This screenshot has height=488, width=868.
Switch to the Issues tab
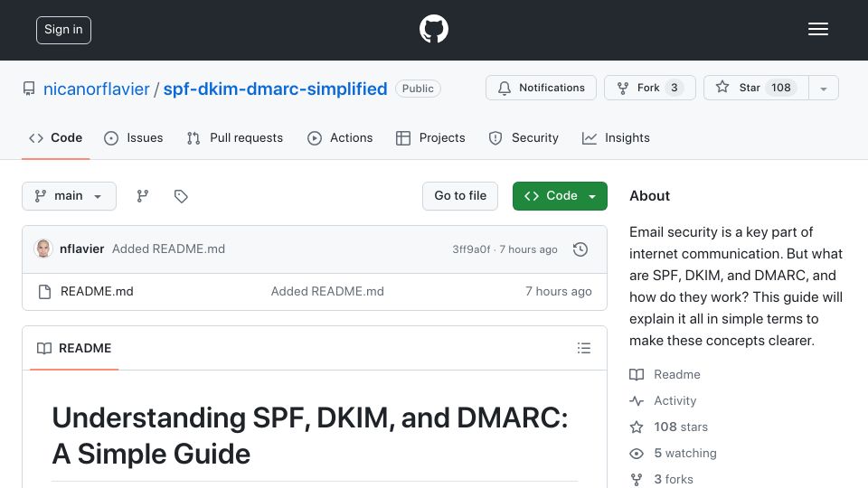click(x=134, y=137)
